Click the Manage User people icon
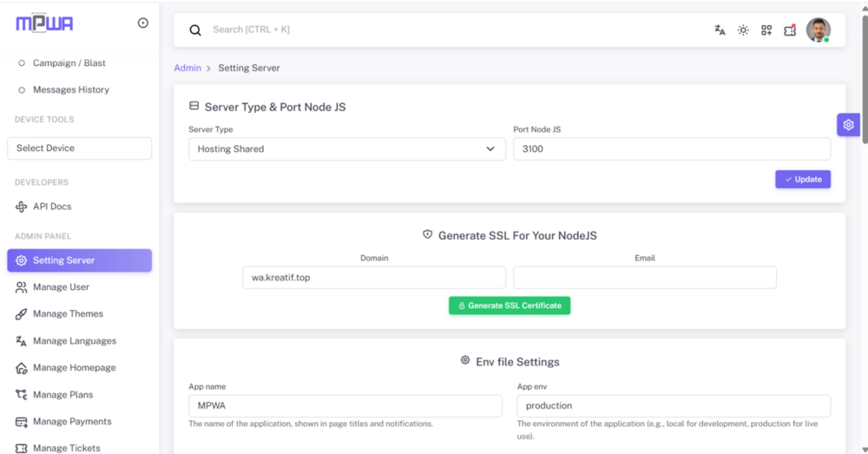 coord(21,286)
